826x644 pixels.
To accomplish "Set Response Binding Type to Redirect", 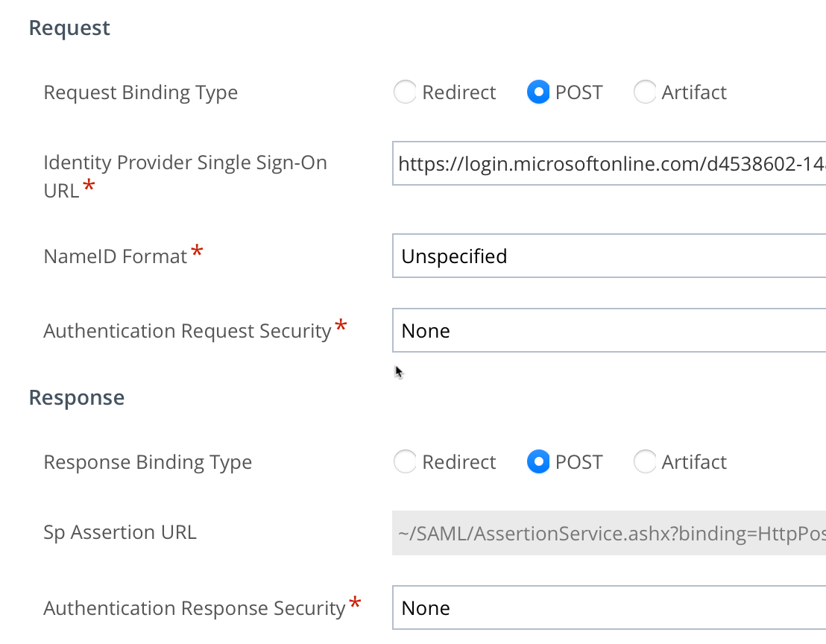I will pyautogui.click(x=405, y=462).
